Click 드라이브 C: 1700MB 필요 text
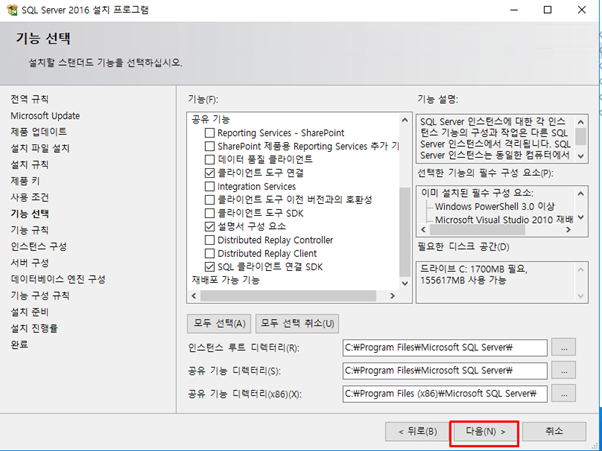 tap(474, 269)
